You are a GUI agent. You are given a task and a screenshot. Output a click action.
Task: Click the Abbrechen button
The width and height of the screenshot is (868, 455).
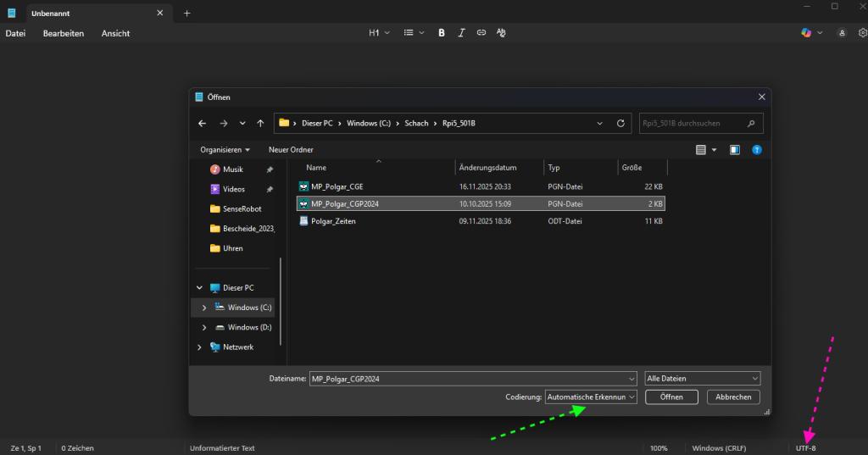733,397
